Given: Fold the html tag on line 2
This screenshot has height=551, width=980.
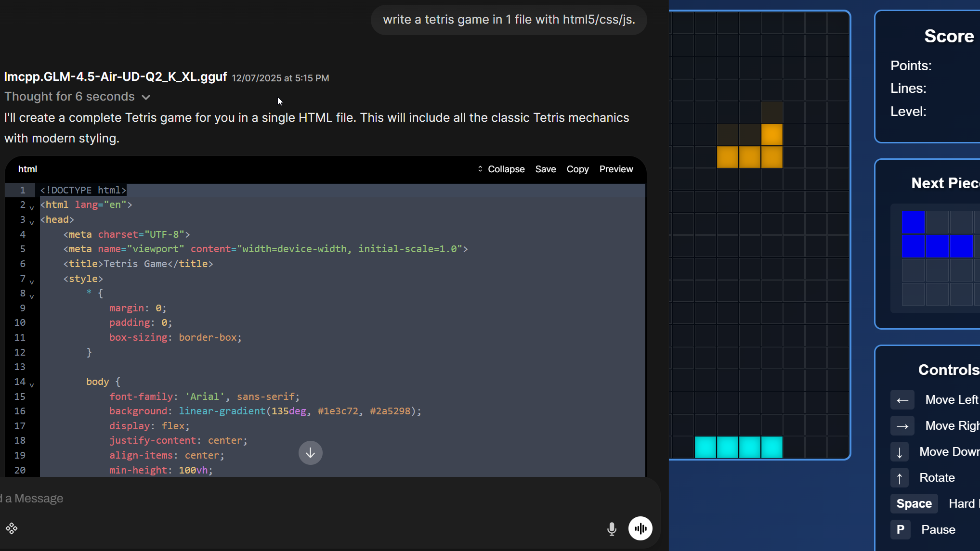Looking at the screenshot, I should coord(32,208).
